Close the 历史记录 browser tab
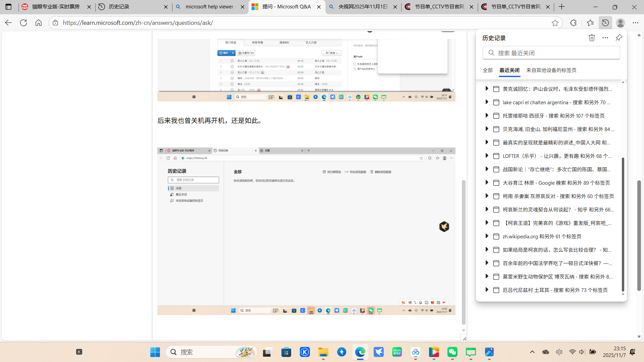Screen dimensions: 644x362 tap(166, 7)
